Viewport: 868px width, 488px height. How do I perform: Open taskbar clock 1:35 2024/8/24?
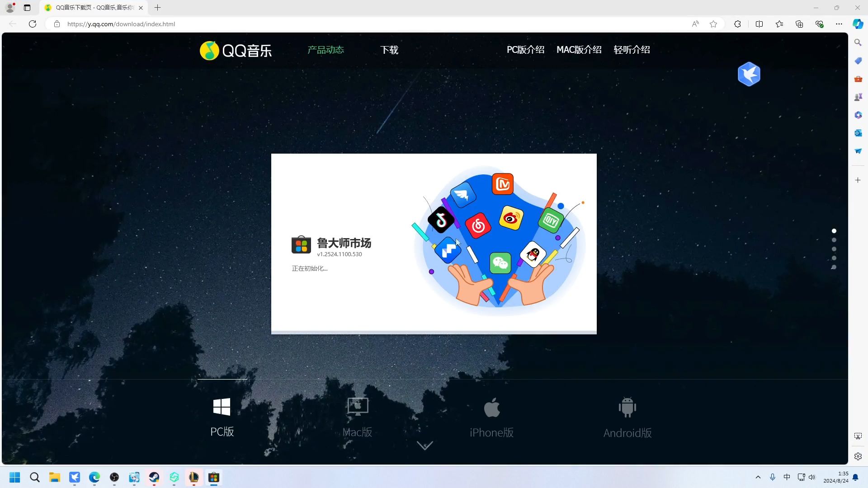836,477
